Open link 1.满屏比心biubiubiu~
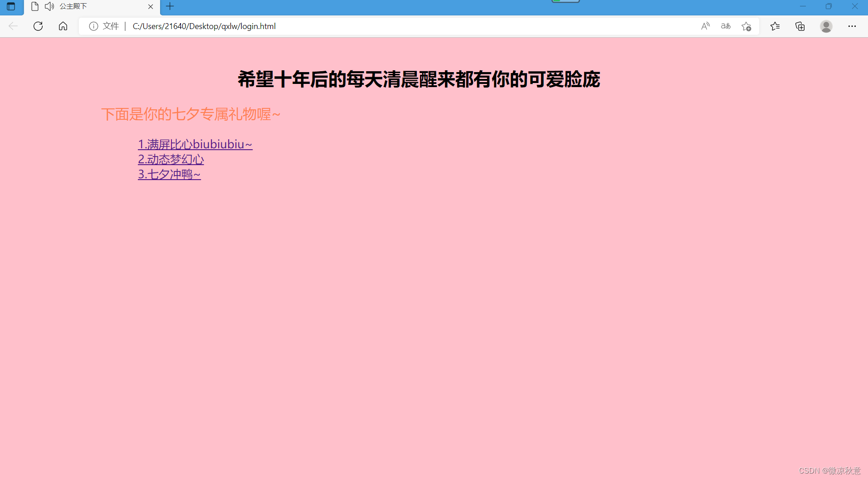The height and width of the screenshot is (479, 868). (195, 144)
